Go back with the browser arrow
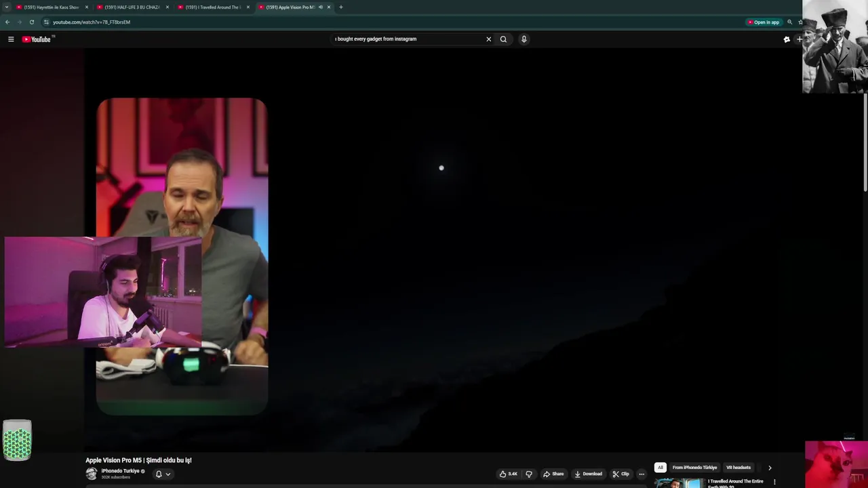Image resolution: width=868 pixels, height=488 pixels. 7,22
